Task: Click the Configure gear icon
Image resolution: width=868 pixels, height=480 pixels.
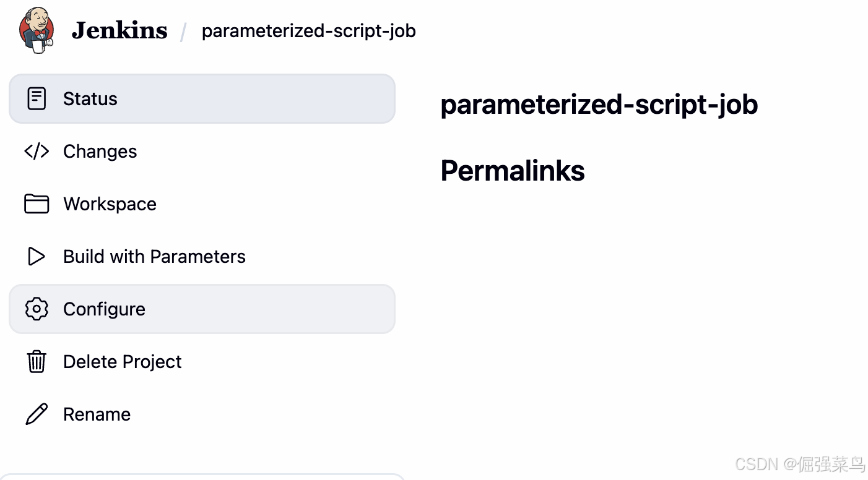Action: coord(37,309)
